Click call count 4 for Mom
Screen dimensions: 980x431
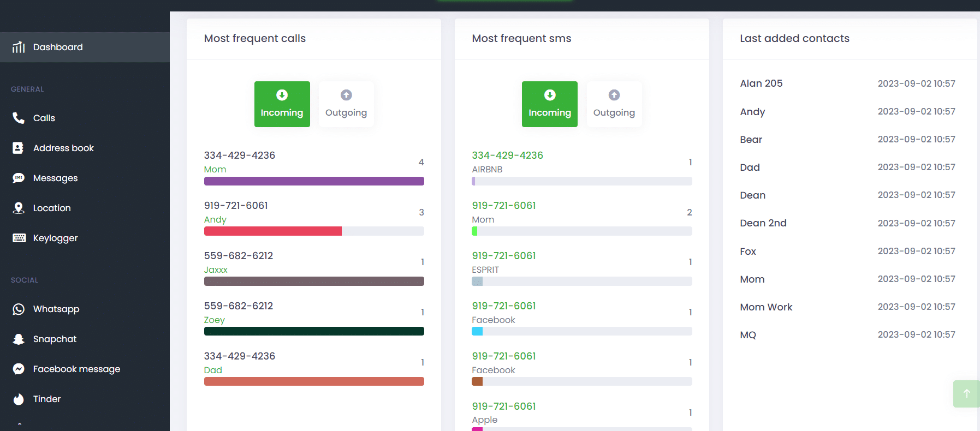point(421,162)
